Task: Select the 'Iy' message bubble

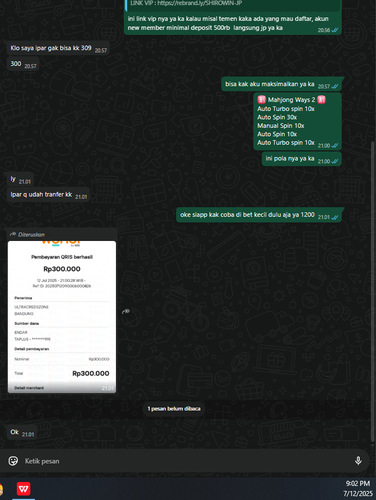Action: tap(20, 180)
